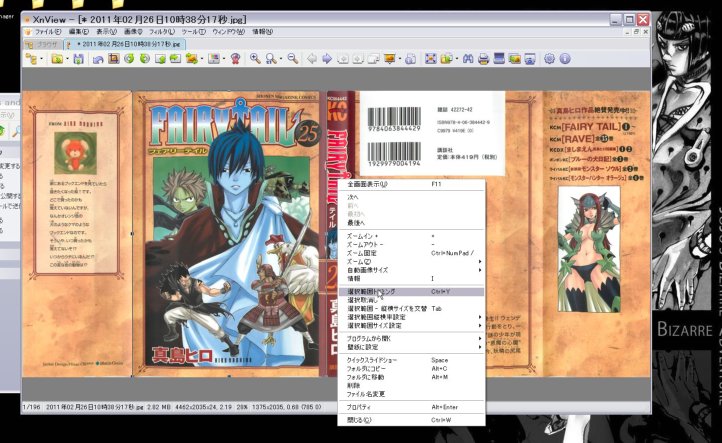Viewport: 722px width, 443px height.
Task: Start slideshow with the projector screen icon
Action: point(390,58)
